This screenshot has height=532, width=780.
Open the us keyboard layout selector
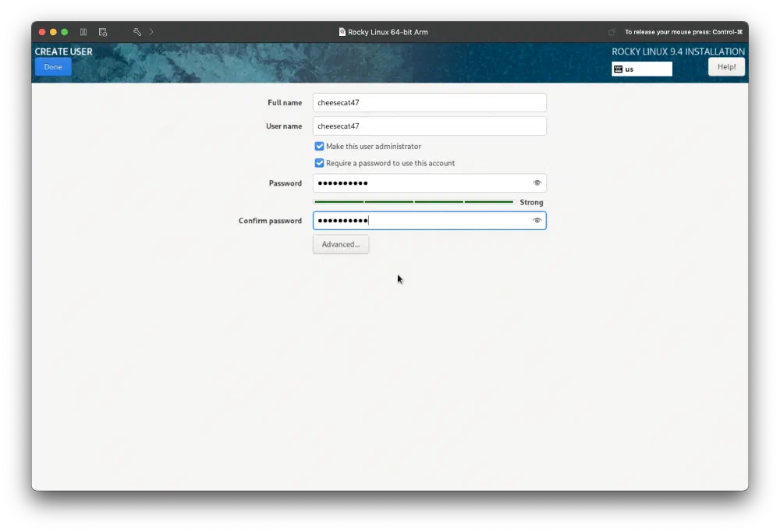[641, 69]
